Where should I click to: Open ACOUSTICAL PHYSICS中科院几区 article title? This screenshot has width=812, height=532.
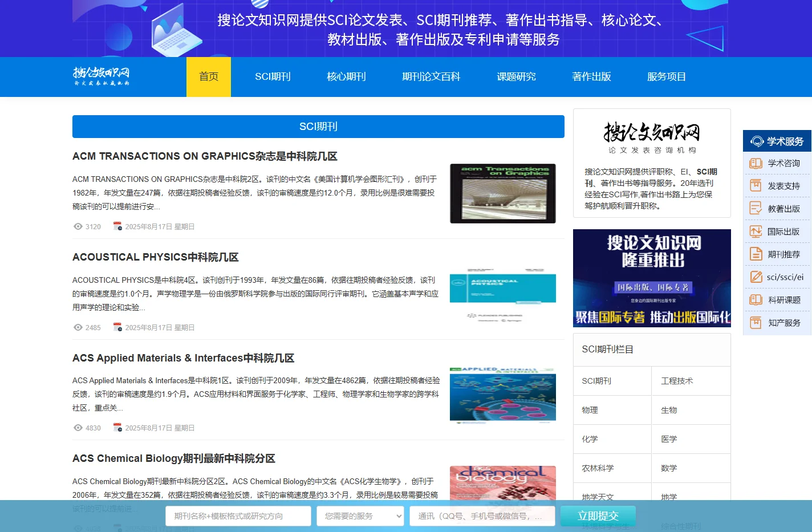[x=156, y=257]
